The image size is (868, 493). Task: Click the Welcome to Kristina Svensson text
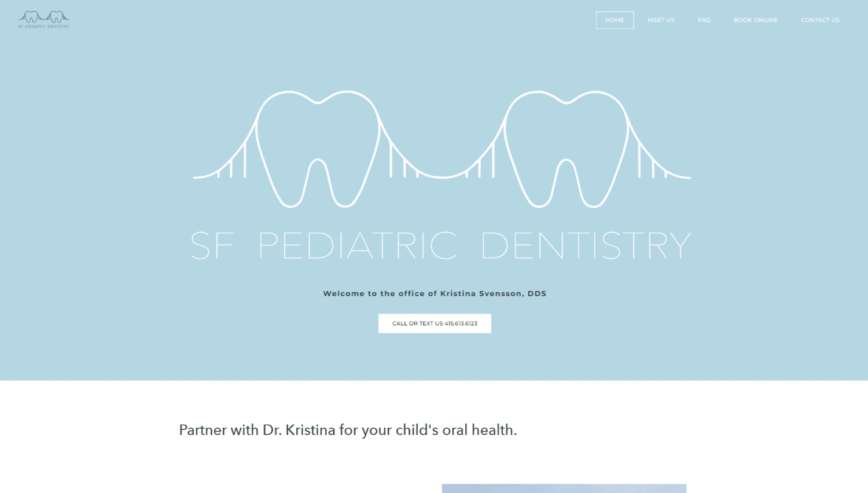tap(435, 293)
